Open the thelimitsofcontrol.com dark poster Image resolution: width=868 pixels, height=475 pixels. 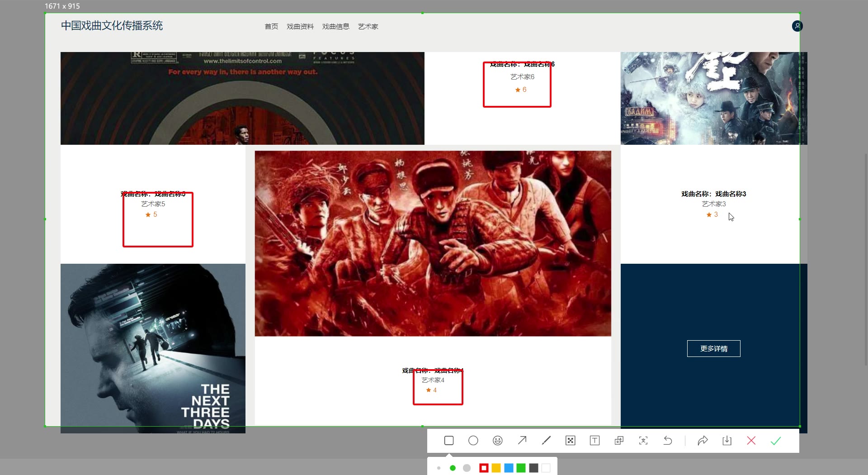coord(242,98)
